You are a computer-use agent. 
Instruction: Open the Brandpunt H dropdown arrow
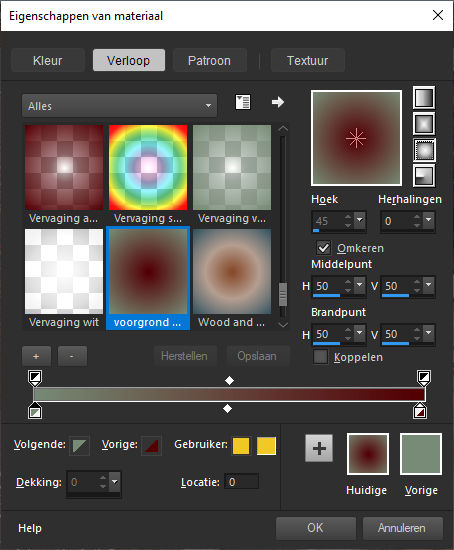360,333
